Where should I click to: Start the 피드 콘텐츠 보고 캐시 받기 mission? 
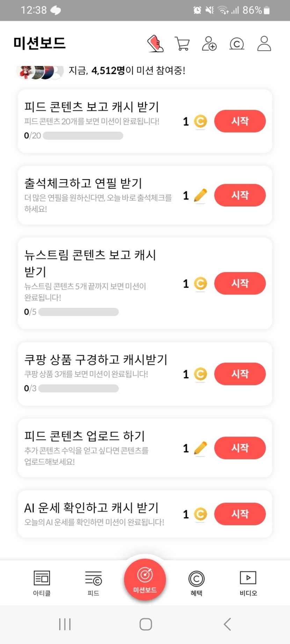[x=240, y=121]
